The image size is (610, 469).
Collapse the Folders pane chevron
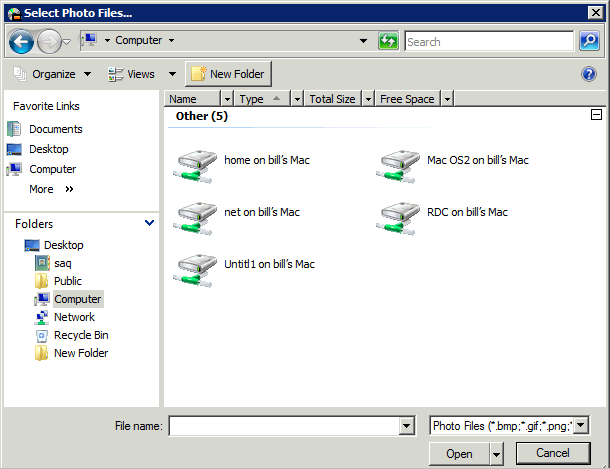point(150,224)
